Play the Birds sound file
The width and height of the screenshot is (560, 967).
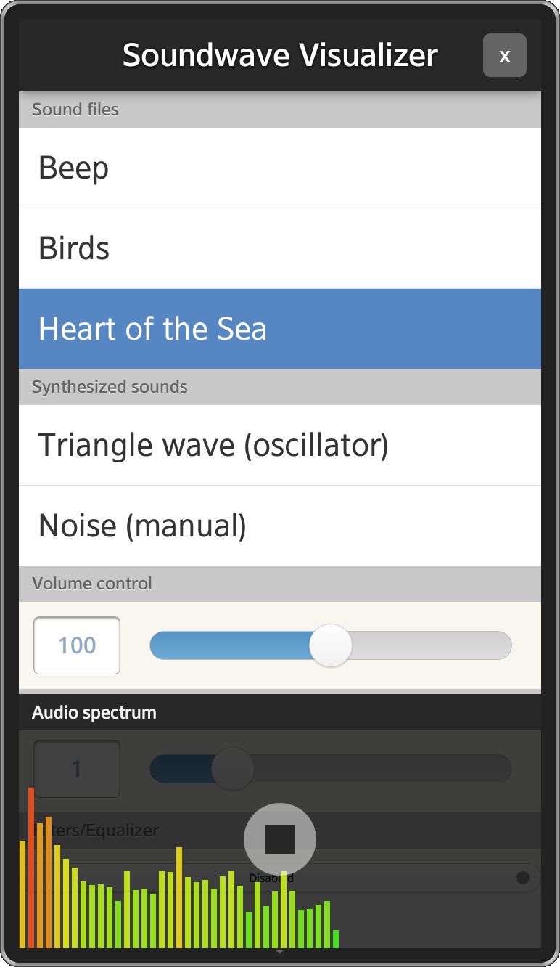tap(280, 248)
